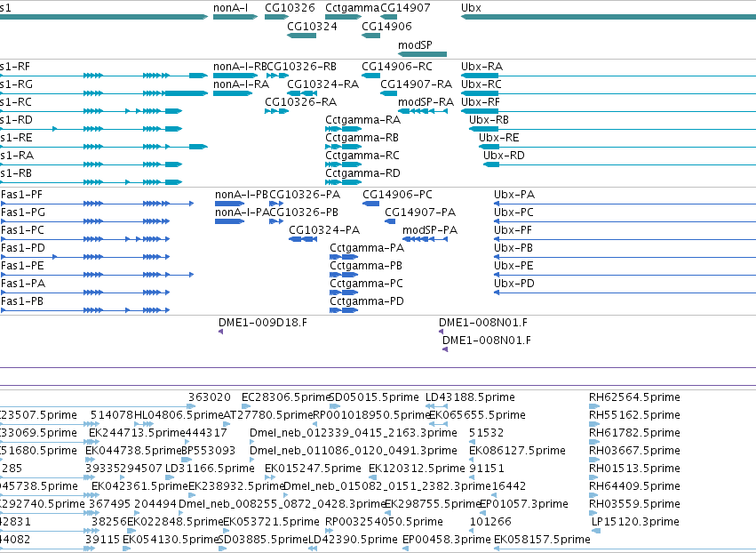
Task: Click the CG10324-RA transcript label
Action: pos(323,84)
